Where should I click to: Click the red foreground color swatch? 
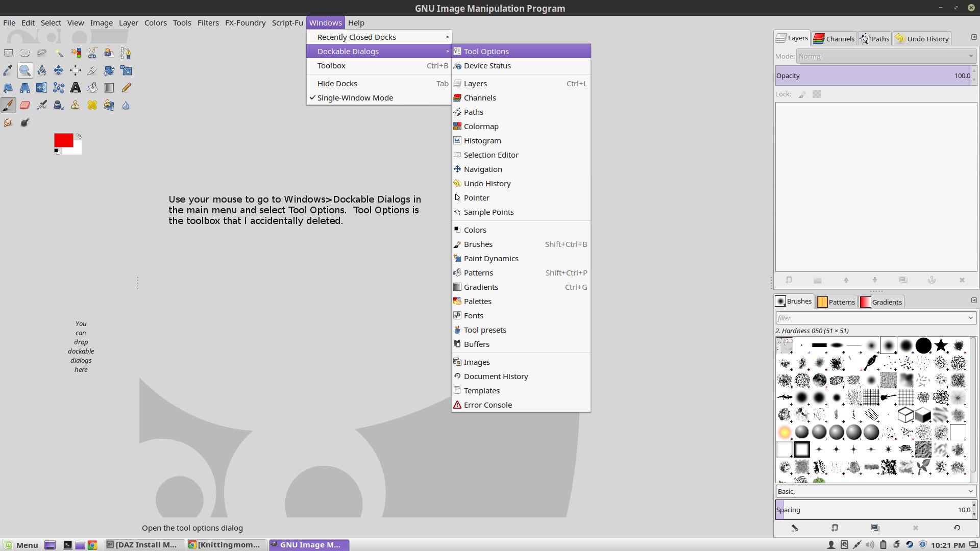click(x=63, y=140)
